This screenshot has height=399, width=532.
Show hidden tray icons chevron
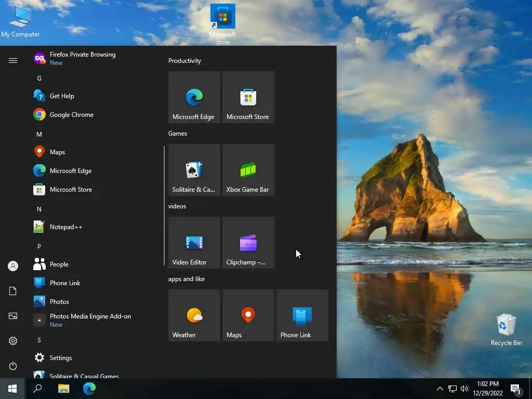440,389
